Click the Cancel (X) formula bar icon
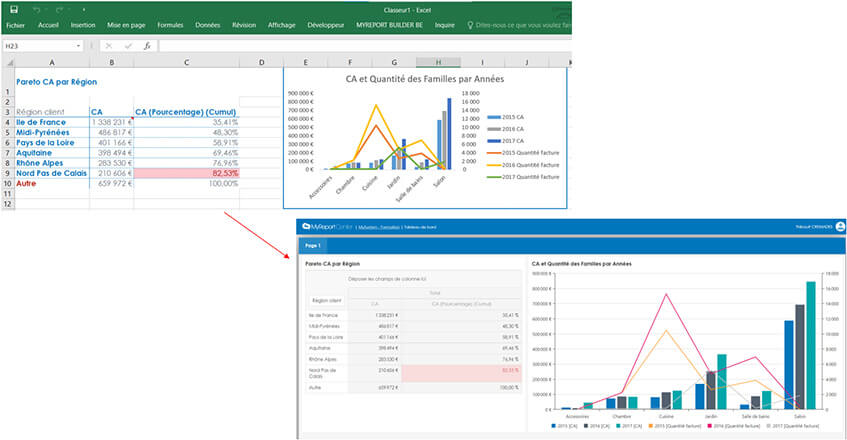This screenshot has width=847, height=440. pos(109,46)
